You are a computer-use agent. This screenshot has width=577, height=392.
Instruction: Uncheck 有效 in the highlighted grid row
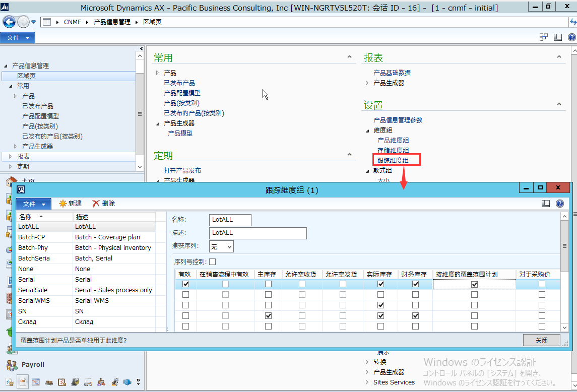(185, 284)
